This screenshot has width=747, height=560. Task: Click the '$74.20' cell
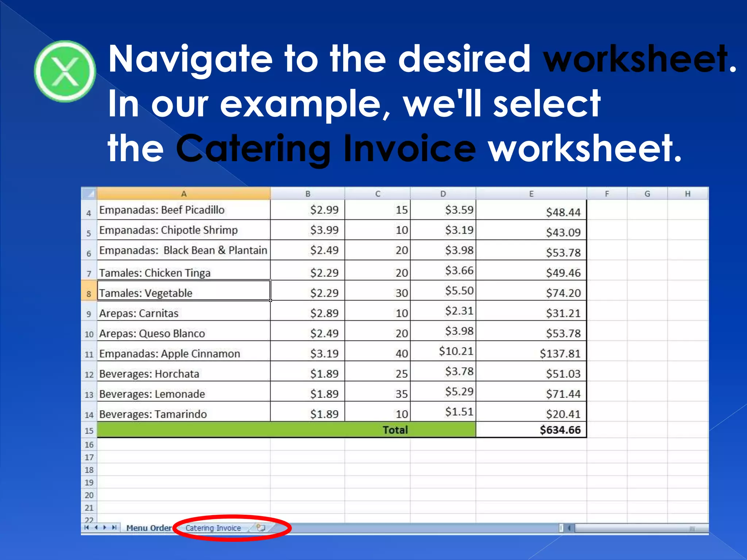point(531,291)
